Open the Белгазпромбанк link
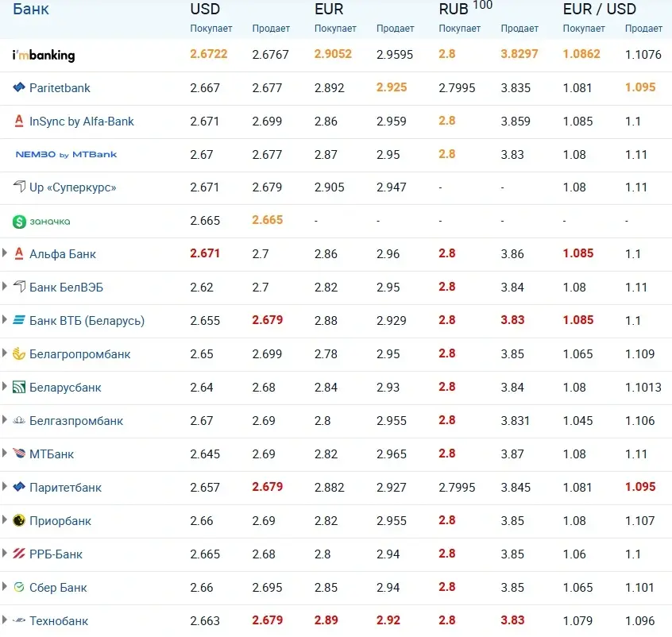Image resolution: width=672 pixels, height=637 pixels. pyautogui.click(x=75, y=421)
